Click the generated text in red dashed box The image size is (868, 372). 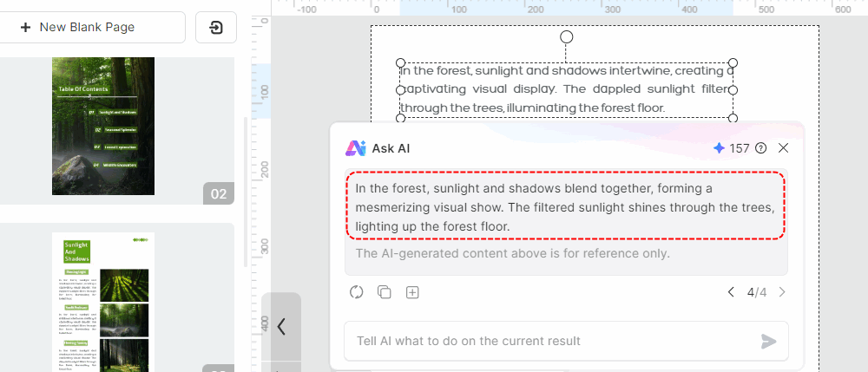(566, 208)
